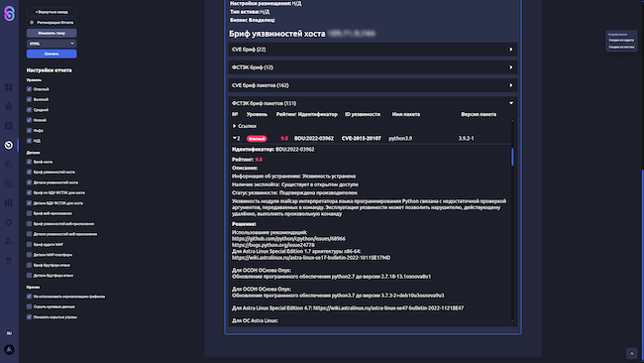
Task: Open the bug vulnerabilities icon in sidebar
Action: 9,106
